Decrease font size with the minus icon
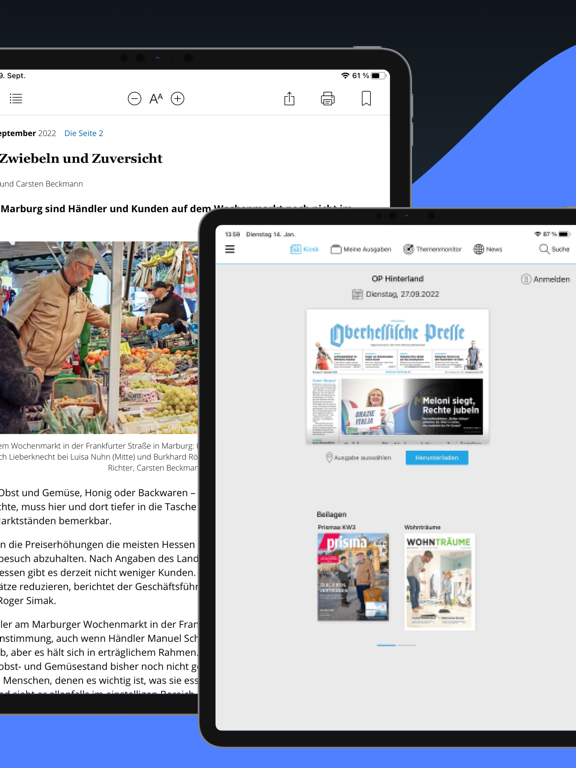The height and width of the screenshot is (768, 576). click(134, 98)
